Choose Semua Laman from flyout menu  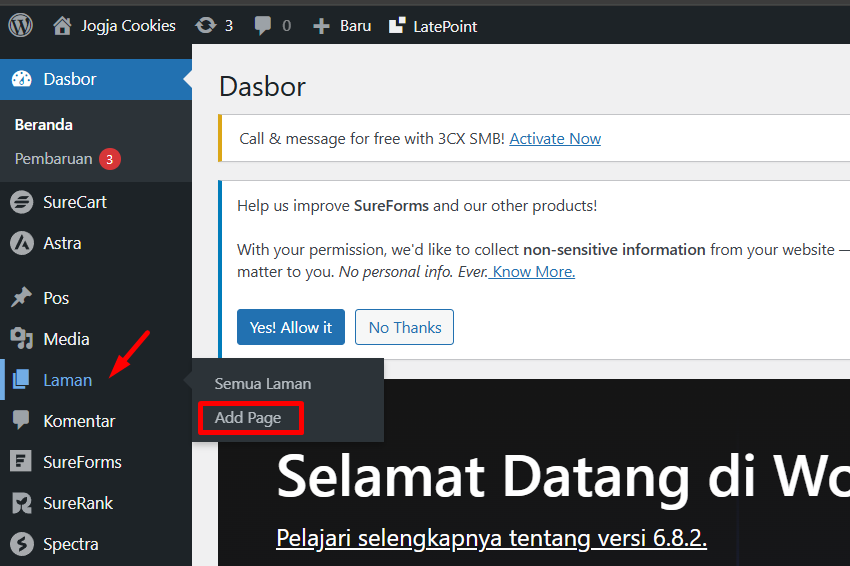click(262, 384)
